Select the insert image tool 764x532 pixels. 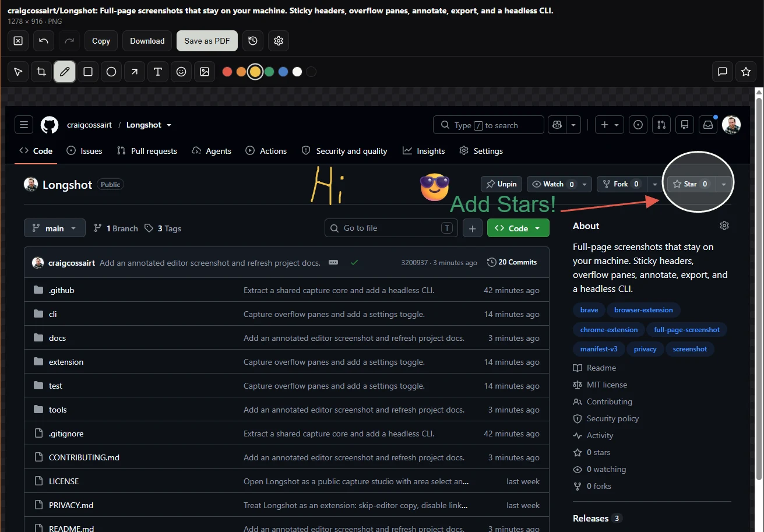click(205, 72)
